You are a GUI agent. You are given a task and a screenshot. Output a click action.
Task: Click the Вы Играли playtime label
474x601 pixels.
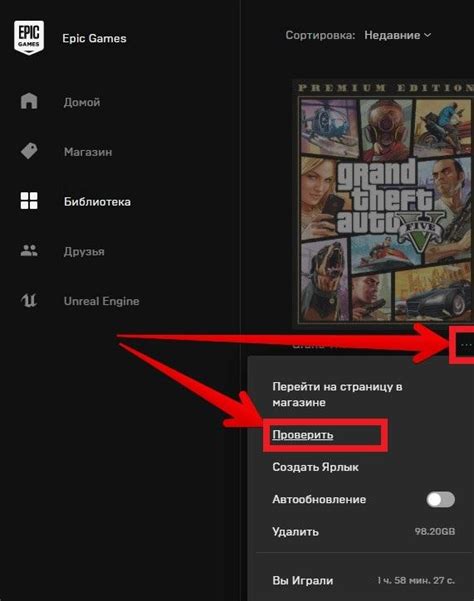click(x=303, y=580)
